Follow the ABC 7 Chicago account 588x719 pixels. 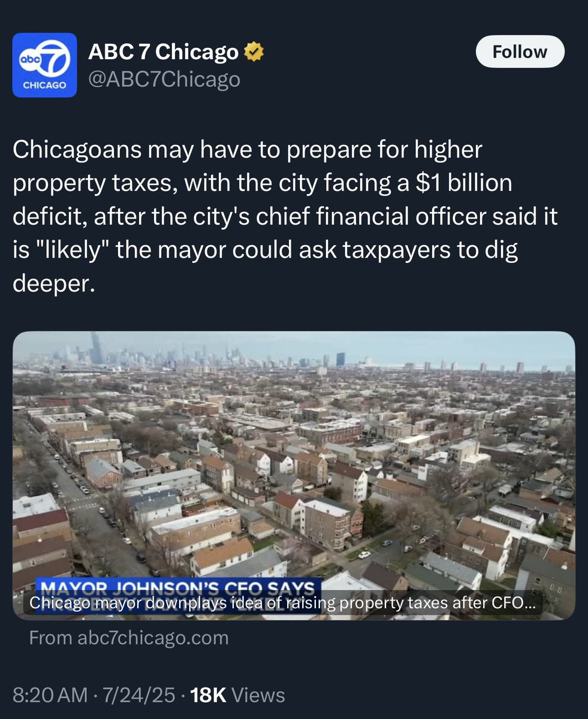tap(520, 52)
